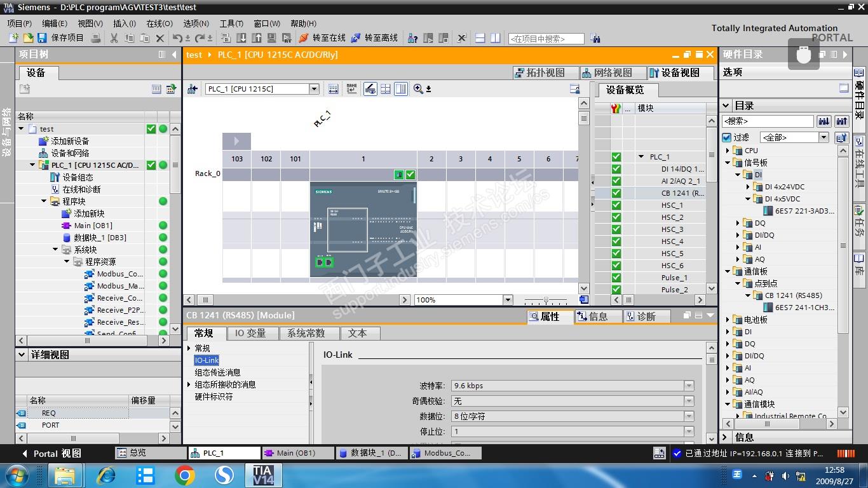
Task: Click the hardware catalog search-down icon
Action: point(824,121)
